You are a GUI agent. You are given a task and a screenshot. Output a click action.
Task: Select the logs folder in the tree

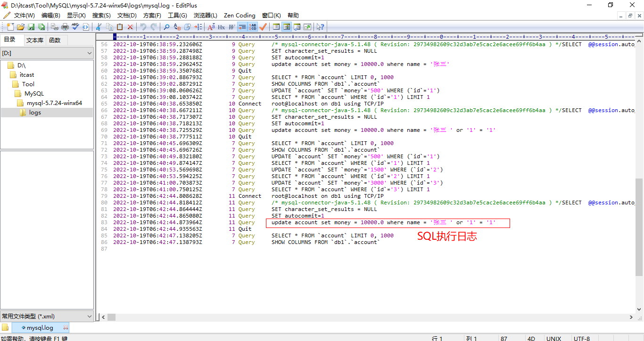pos(35,113)
